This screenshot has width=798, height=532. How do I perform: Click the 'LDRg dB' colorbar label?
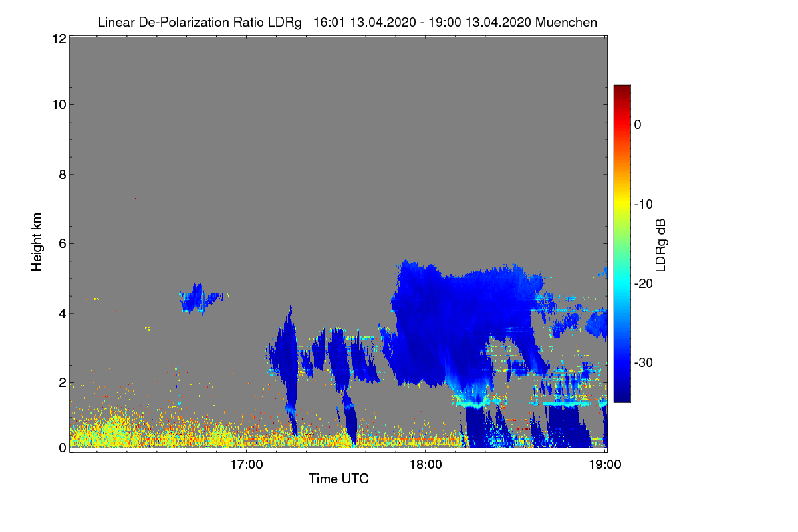coord(660,244)
